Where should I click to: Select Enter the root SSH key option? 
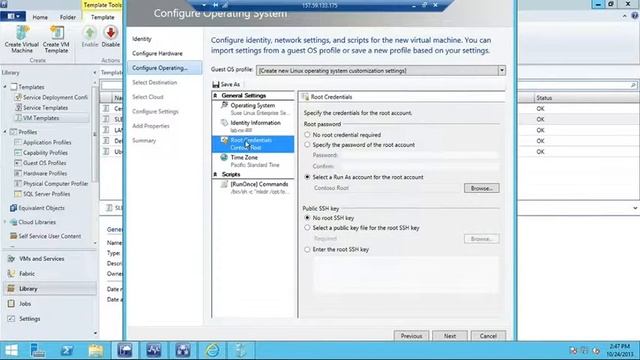pos(307,249)
